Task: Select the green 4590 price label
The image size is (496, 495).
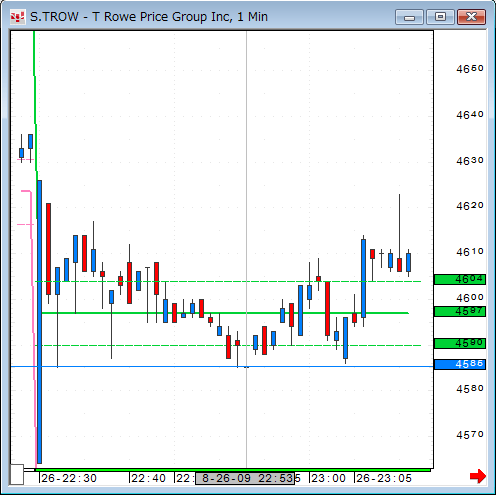Action: tap(460, 343)
